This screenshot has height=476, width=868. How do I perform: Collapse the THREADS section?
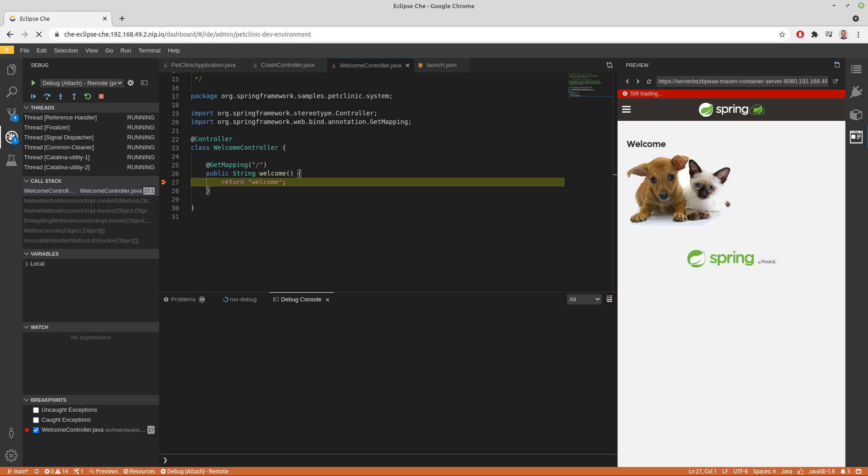point(26,108)
